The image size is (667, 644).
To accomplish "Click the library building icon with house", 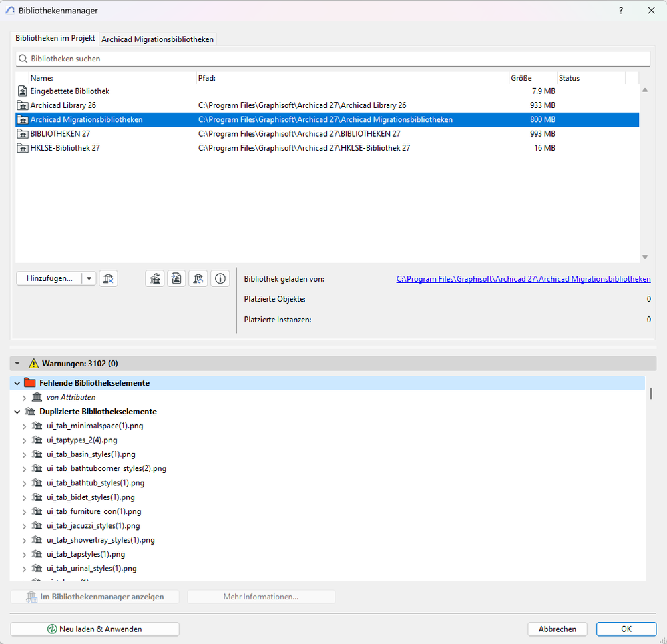I will pos(155,279).
